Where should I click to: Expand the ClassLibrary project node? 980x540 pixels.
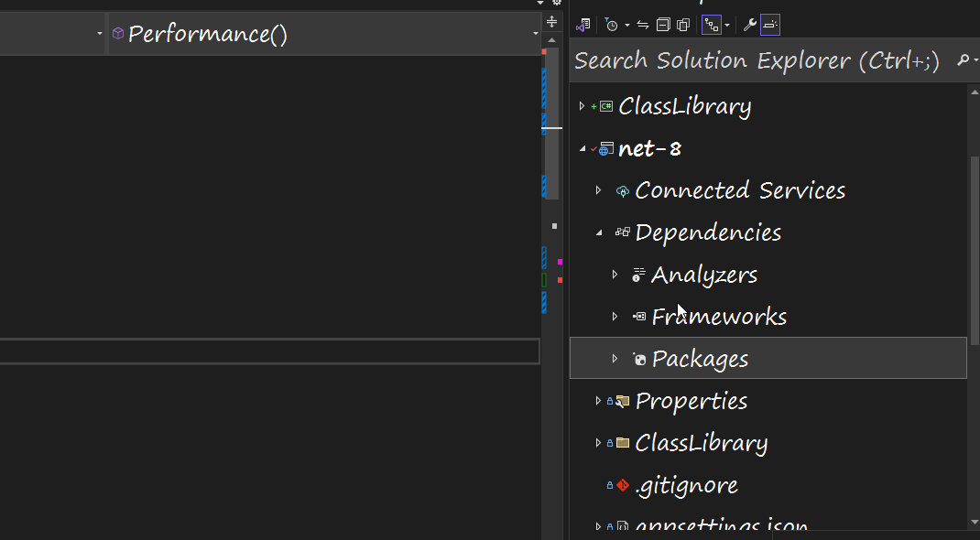pos(583,105)
